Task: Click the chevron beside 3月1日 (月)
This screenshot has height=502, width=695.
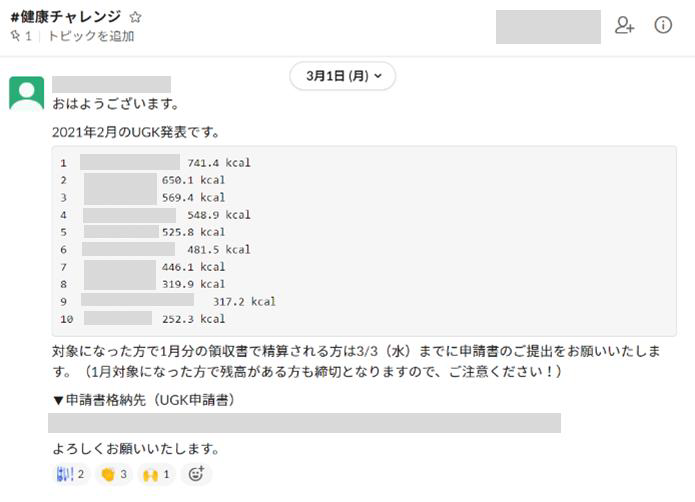Action: pyautogui.click(x=378, y=76)
